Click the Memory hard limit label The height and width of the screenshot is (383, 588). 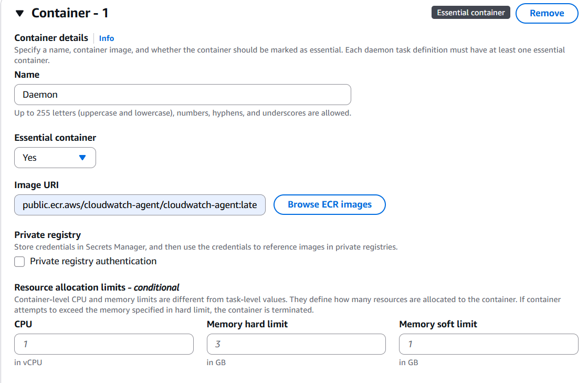coord(247,324)
